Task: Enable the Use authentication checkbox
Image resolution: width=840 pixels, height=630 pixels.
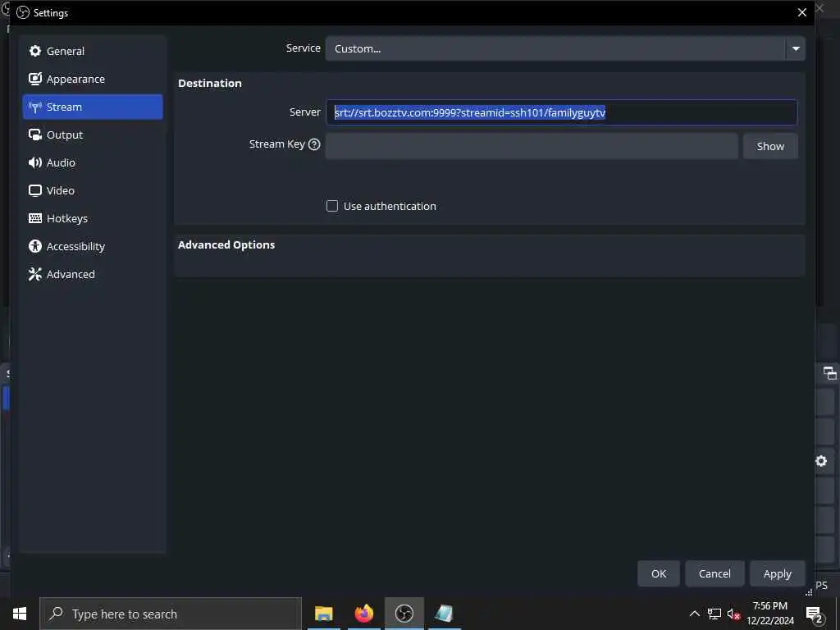Action: point(332,206)
